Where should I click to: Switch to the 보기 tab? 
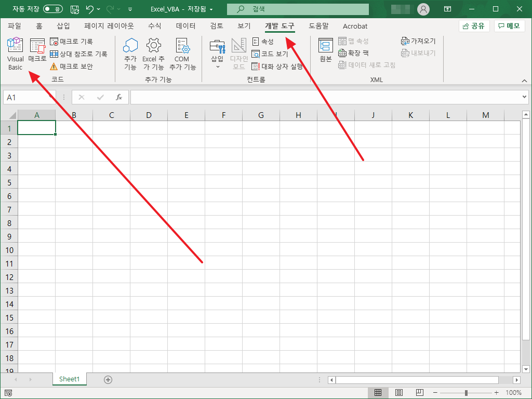point(244,26)
